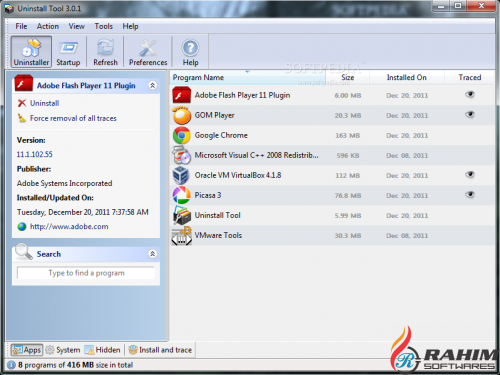Minimize the Uninstall Tool window

pyautogui.click(x=441, y=6)
